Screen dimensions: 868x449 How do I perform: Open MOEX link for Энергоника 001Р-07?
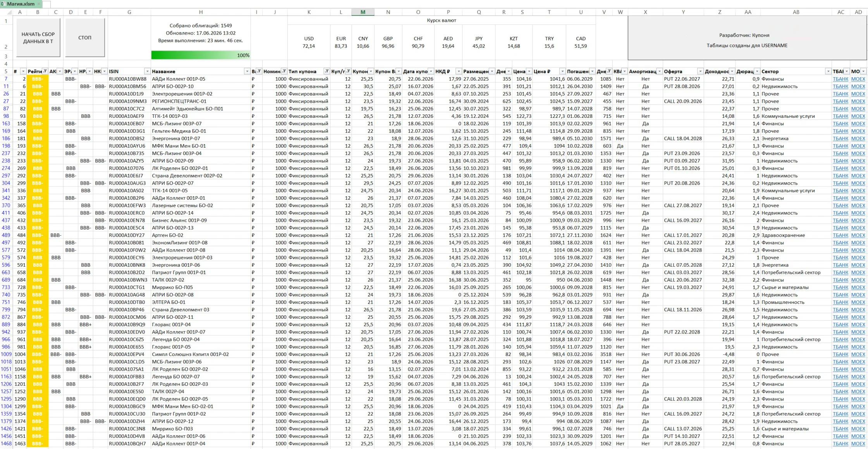point(858,138)
